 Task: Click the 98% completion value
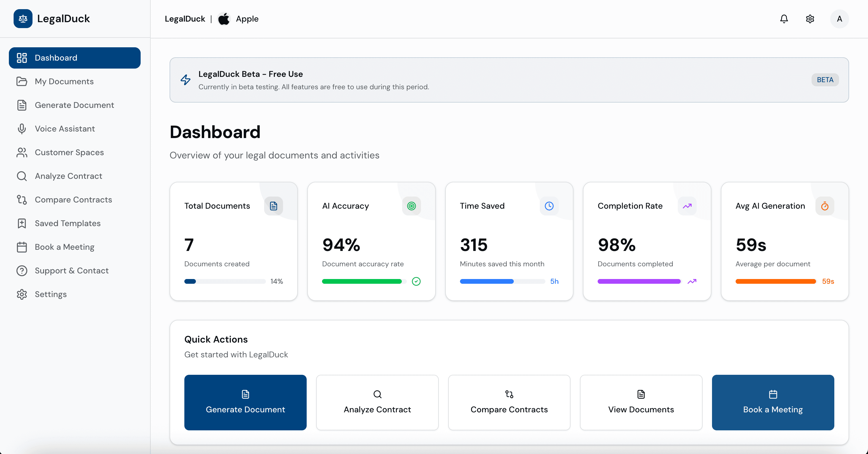point(617,245)
